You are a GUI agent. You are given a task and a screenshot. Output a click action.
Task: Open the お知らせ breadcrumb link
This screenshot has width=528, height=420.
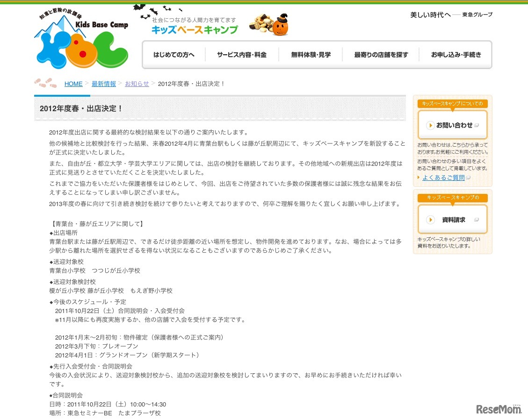pyautogui.click(x=136, y=84)
